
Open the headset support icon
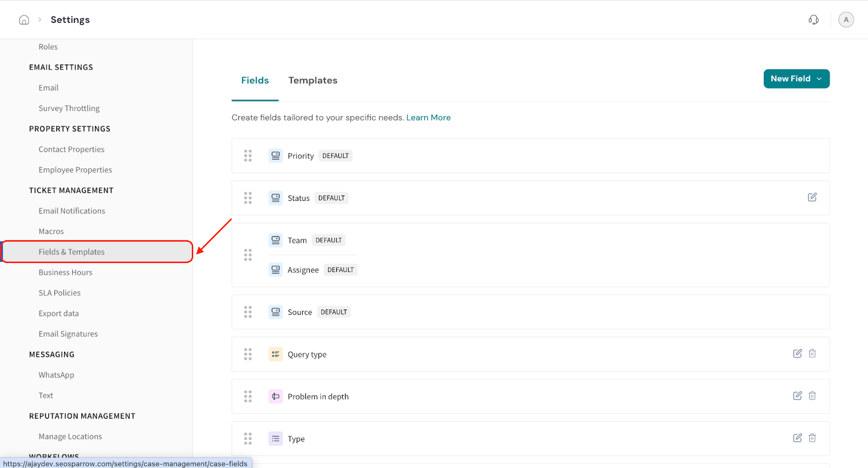813,20
